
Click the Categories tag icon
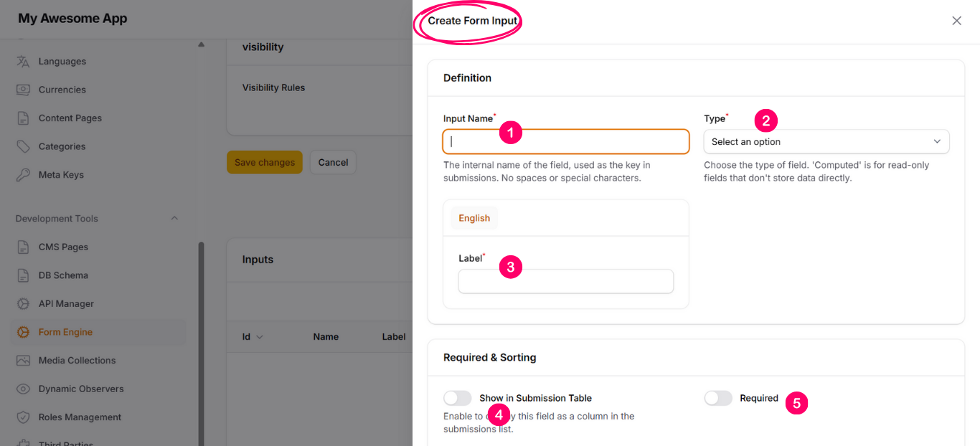point(23,146)
